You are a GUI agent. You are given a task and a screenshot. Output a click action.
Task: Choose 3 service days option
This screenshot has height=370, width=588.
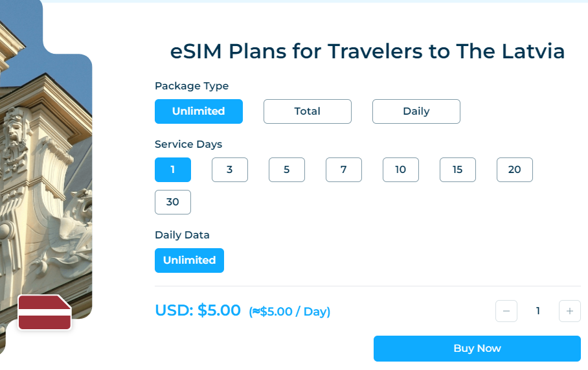230,170
